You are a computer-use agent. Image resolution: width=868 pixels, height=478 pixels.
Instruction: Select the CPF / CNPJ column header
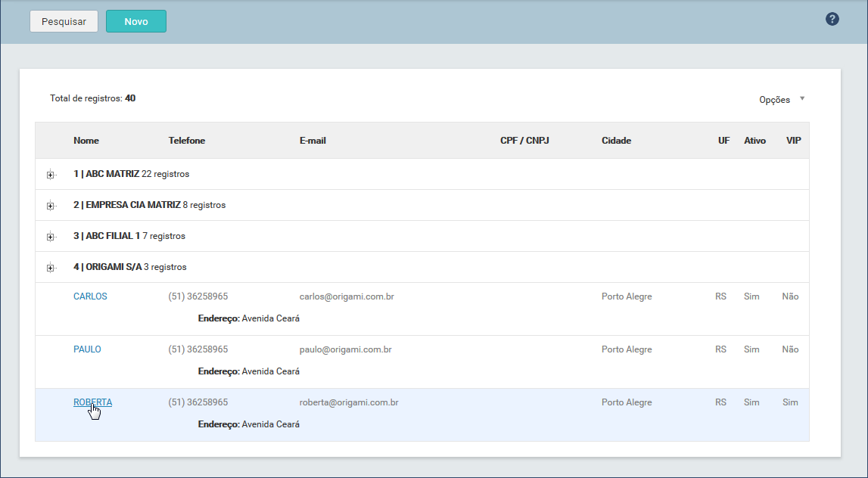pos(524,141)
